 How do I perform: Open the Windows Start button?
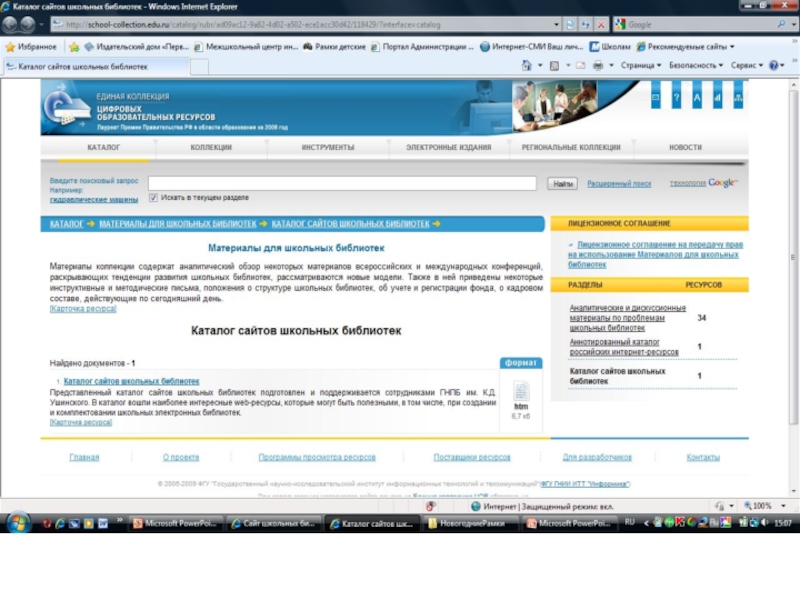coord(18,523)
